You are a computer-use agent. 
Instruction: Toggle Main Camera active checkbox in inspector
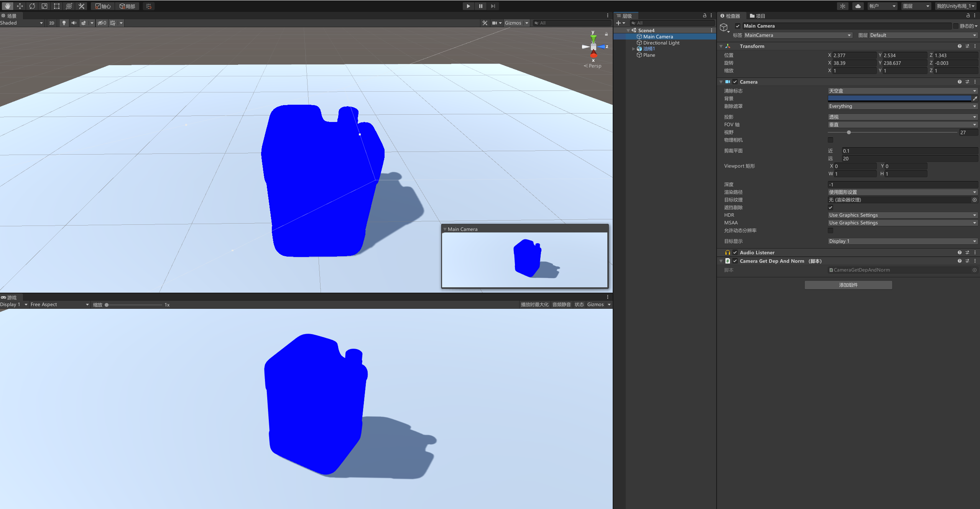pos(738,26)
